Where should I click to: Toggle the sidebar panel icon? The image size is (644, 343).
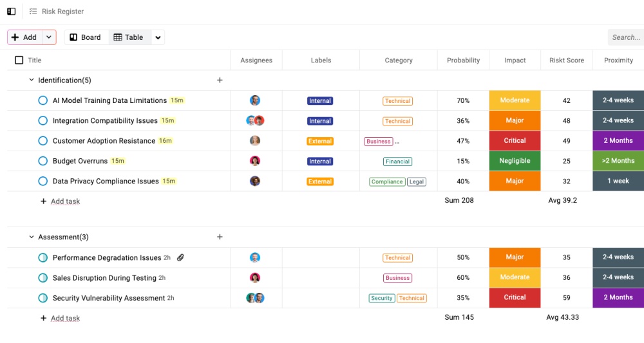point(12,12)
